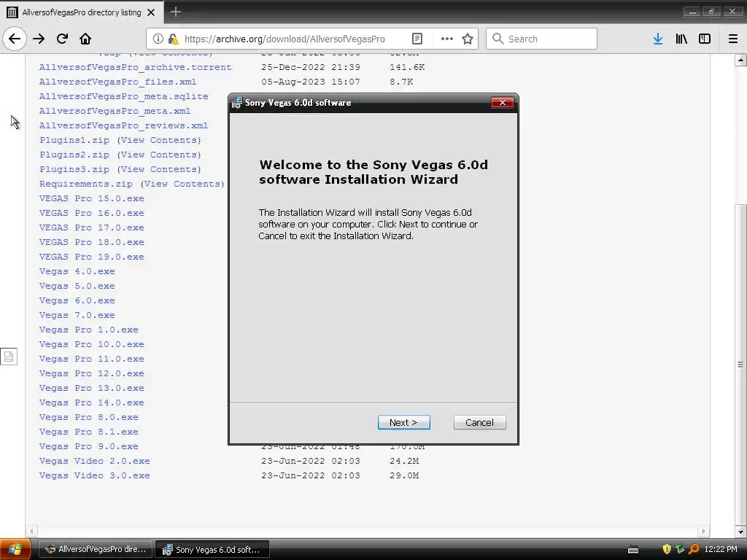Image resolution: width=747 pixels, height=560 pixels.
Task: Click the installer icon in dialog title bar
Action: click(x=237, y=102)
